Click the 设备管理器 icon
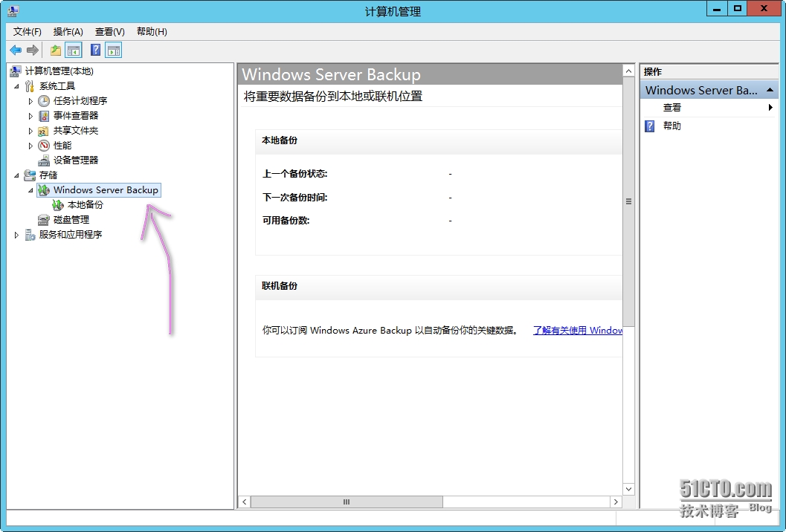 [x=44, y=160]
